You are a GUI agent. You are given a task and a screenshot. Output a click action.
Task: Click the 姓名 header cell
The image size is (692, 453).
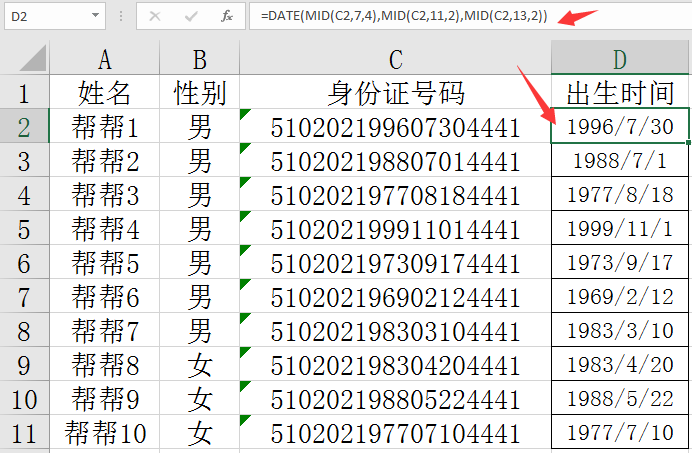coord(105,92)
